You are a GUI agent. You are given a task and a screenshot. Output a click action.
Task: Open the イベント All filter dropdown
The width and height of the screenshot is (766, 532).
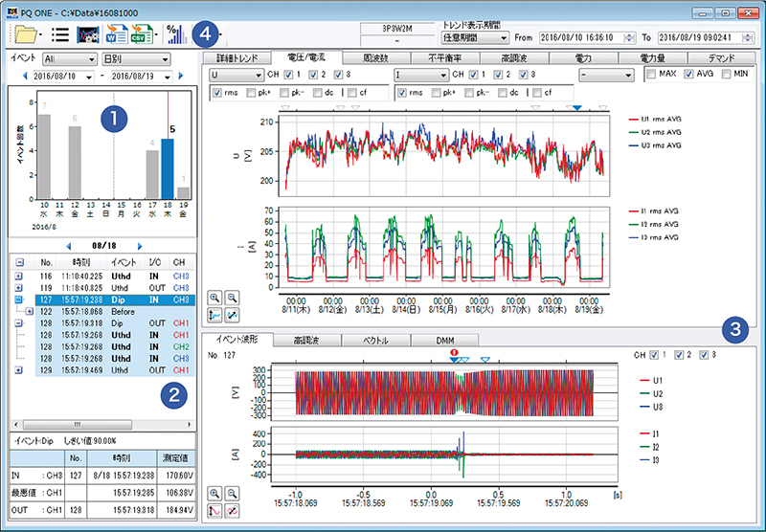[x=71, y=59]
